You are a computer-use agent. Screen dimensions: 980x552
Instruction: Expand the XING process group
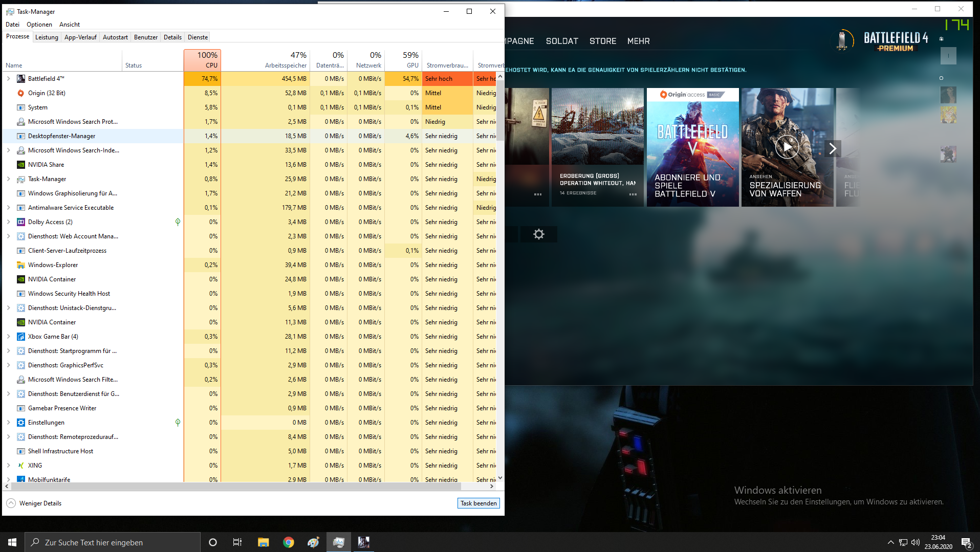point(8,466)
